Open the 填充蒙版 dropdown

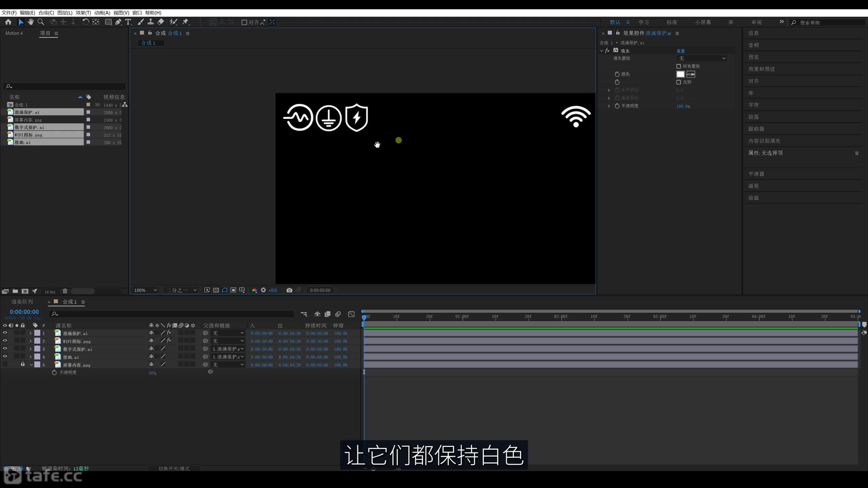coord(702,58)
